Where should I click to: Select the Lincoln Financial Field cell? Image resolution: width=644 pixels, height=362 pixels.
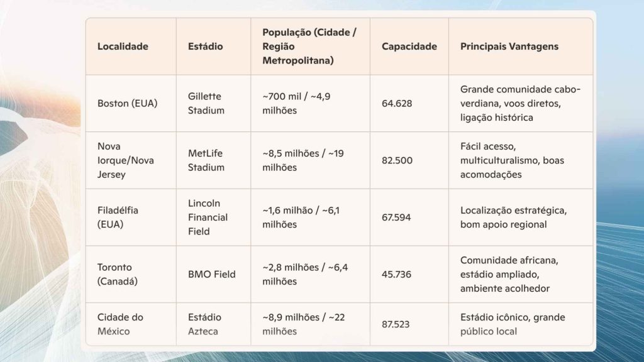(x=208, y=217)
